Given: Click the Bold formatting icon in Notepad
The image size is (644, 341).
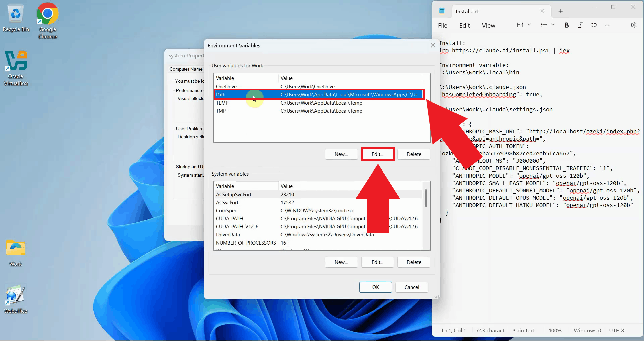Looking at the screenshot, I should point(567,25).
